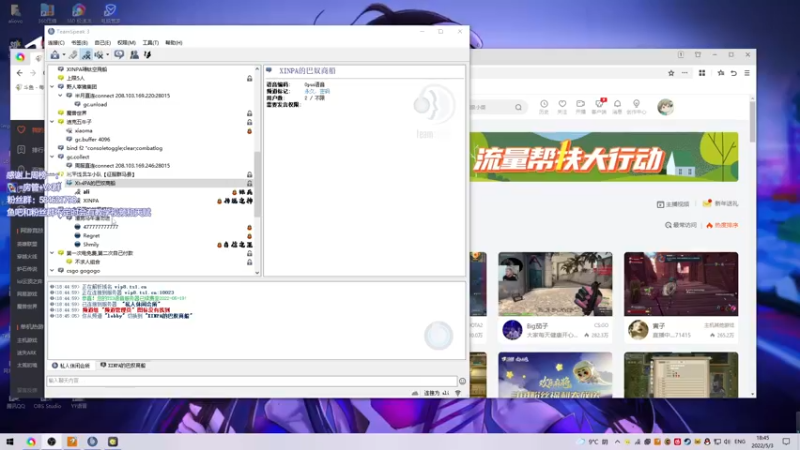Screen dimensions: 800x450
Task: Open the 连接(C) menu in TeamSpeak
Action: coord(56,43)
